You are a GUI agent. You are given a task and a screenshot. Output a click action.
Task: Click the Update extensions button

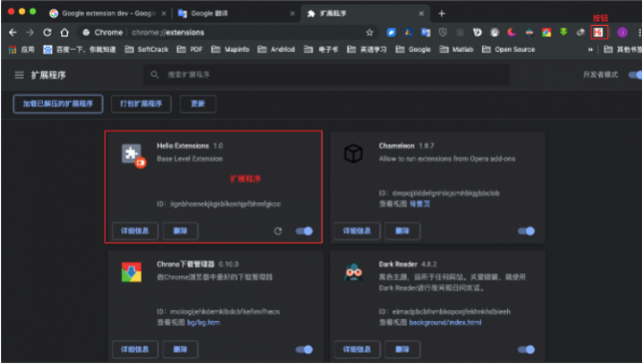point(197,104)
